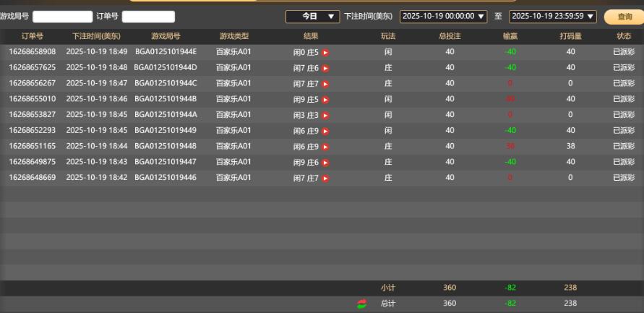Open start time picker 2025-10-19 00:00:00
Viewport: 644px width, 313px height.
(x=444, y=16)
